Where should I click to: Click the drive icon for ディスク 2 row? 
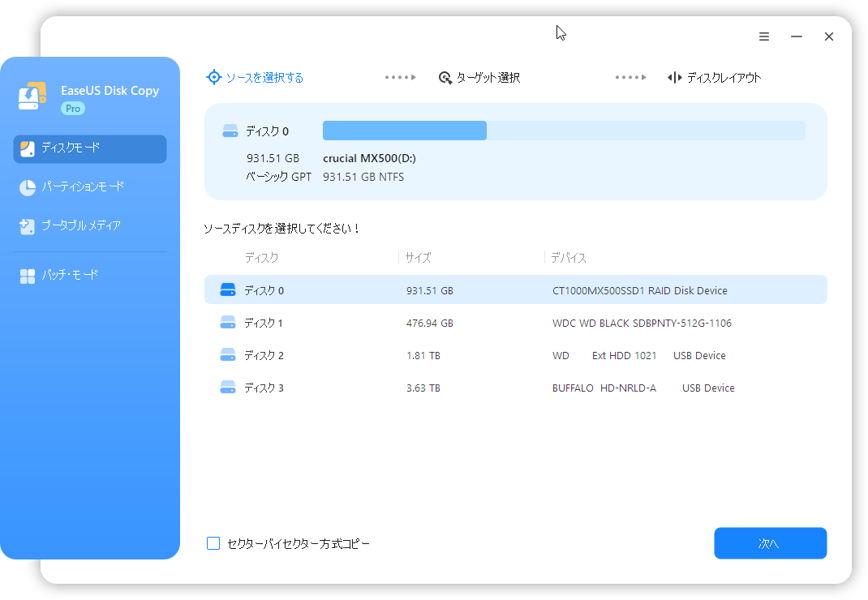(x=227, y=355)
